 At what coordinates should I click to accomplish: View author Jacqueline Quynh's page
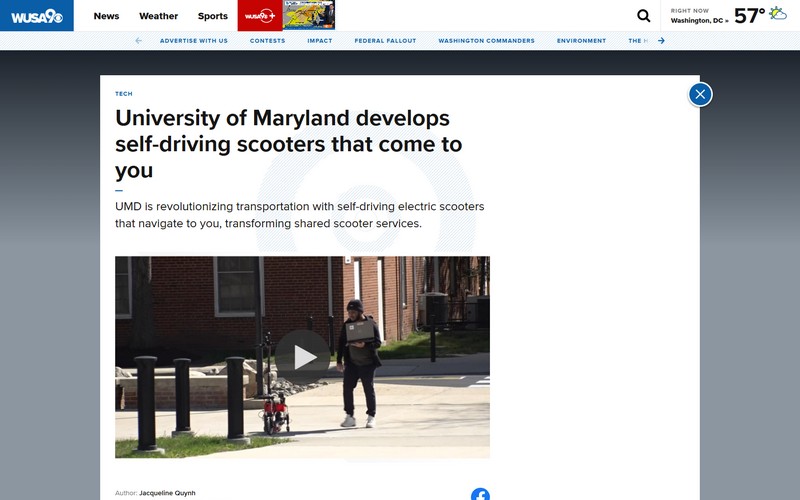167,493
